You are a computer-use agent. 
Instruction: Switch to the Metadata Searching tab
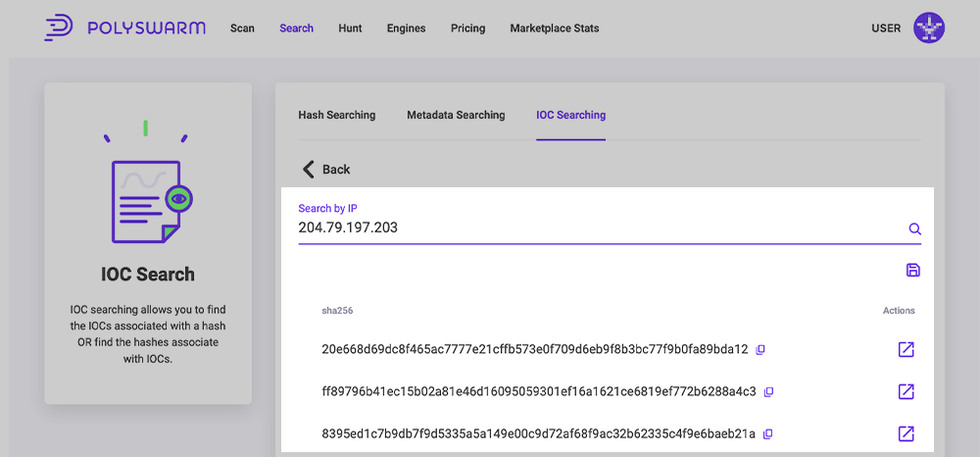click(x=456, y=115)
